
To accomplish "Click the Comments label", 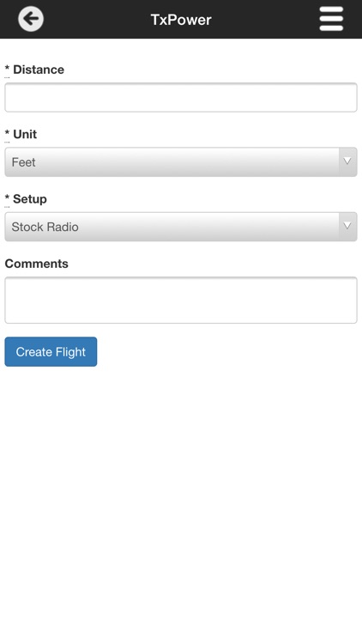I will coord(37,264).
